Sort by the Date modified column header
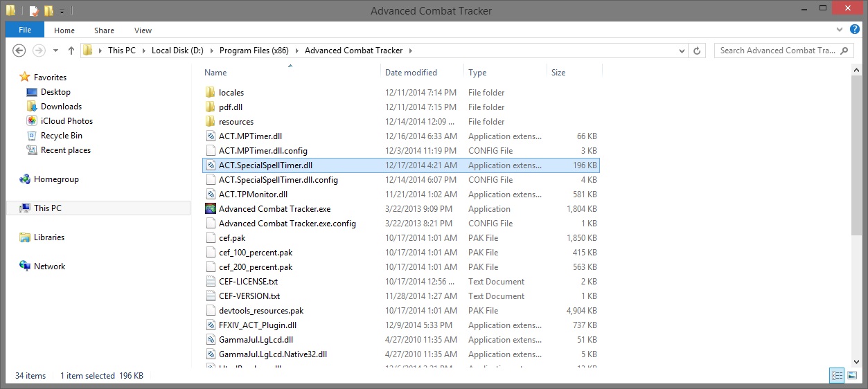Image resolution: width=868 pixels, height=389 pixels. click(411, 73)
